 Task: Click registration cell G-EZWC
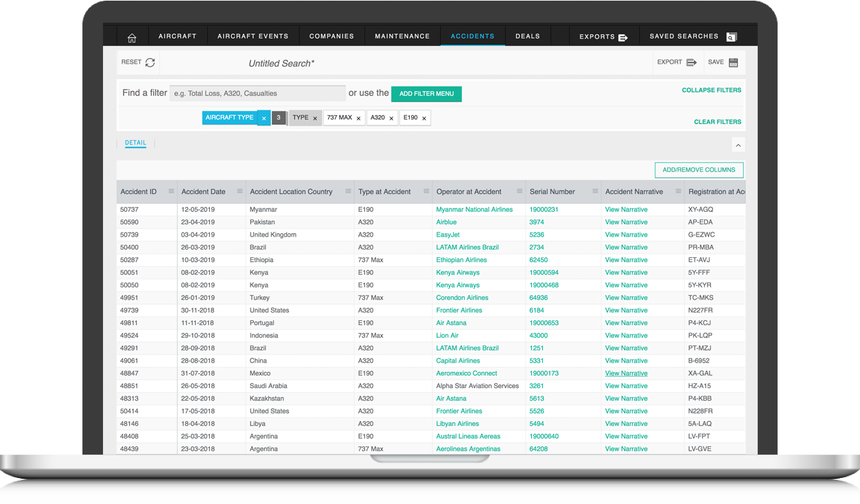(x=701, y=235)
